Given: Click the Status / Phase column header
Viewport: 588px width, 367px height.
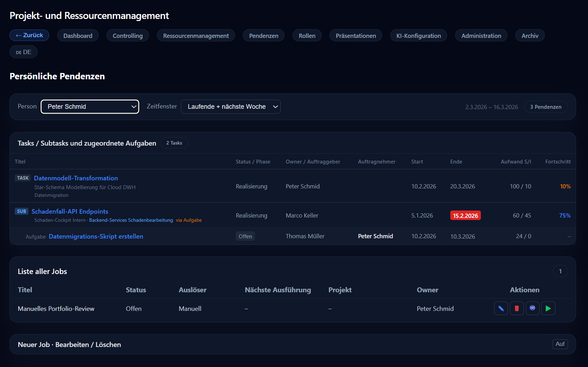Looking at the screenshot, I should 253,162.
